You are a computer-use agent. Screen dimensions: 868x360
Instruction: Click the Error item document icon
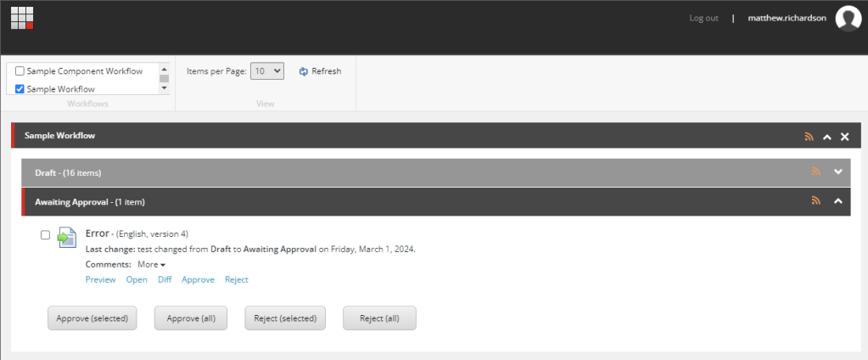67,237
